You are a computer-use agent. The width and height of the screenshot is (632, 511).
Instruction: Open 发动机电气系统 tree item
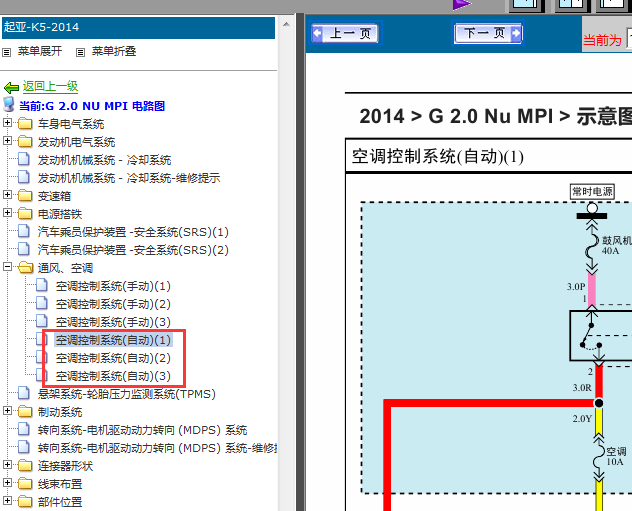[76, 142]
